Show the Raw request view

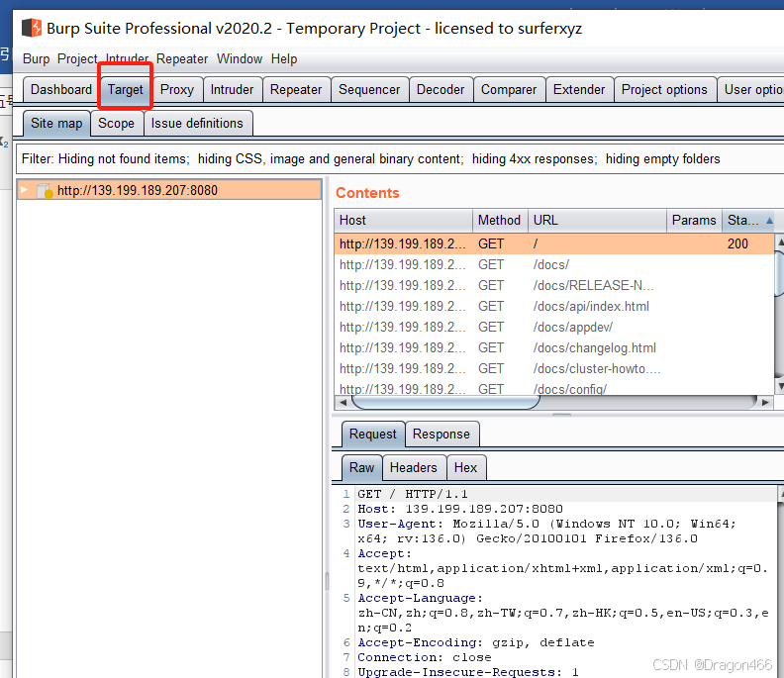tap(362, 467)
